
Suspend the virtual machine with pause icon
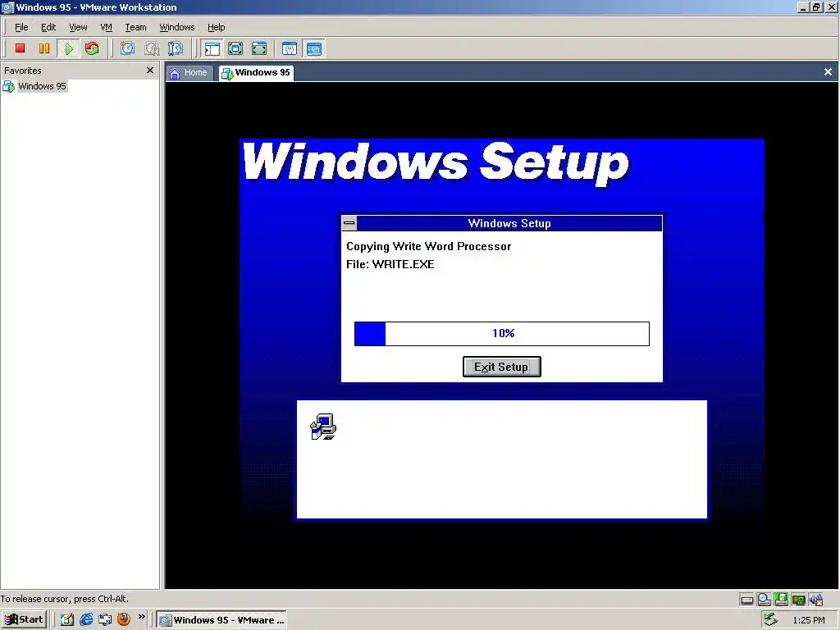pos(44,48)
